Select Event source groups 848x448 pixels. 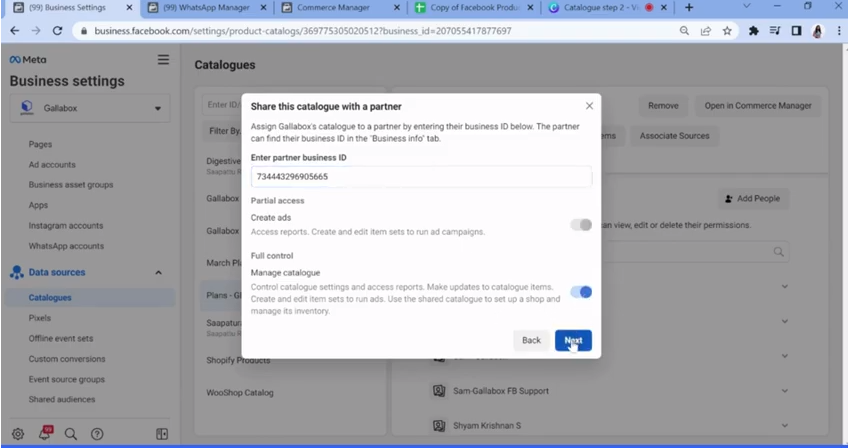coord(67,379)
